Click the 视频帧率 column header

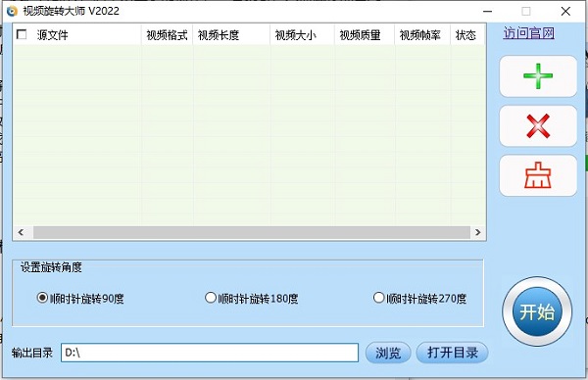pos(422,35)
